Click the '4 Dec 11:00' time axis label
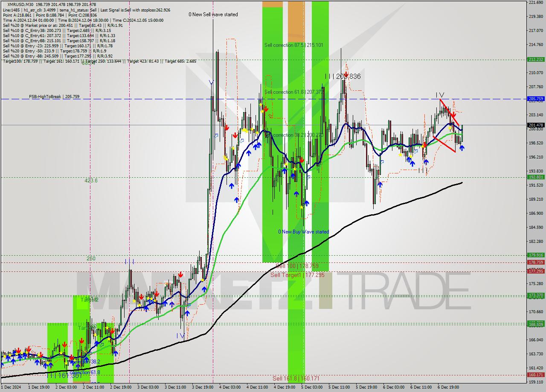This screenshot has height=392, width=546. [x=257, y=387]
